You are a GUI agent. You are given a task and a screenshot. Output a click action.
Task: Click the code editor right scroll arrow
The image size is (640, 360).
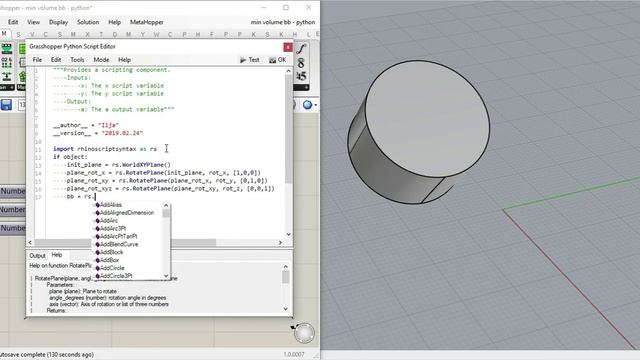pyautogui.click(x=280, y=242)
